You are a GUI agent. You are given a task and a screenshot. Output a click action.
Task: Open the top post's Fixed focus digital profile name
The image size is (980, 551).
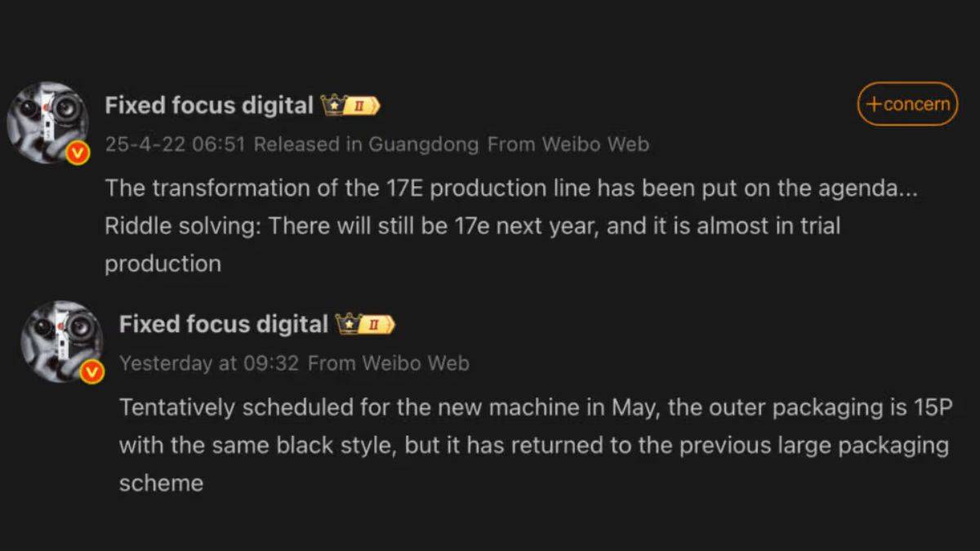tap(209, 105)
